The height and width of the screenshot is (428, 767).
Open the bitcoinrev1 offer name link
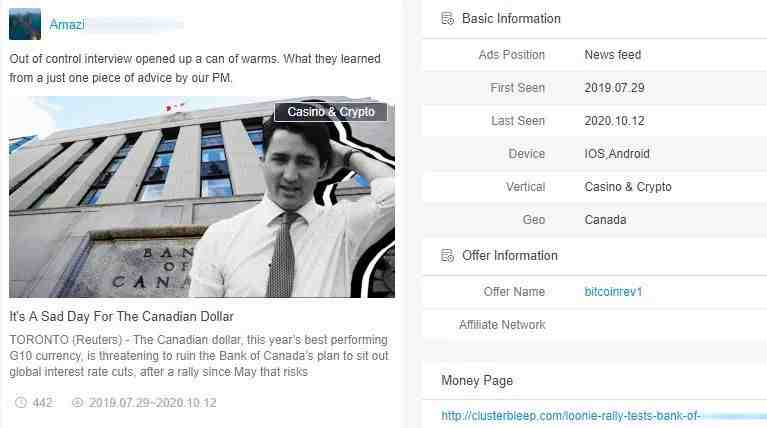coord(613,292)
